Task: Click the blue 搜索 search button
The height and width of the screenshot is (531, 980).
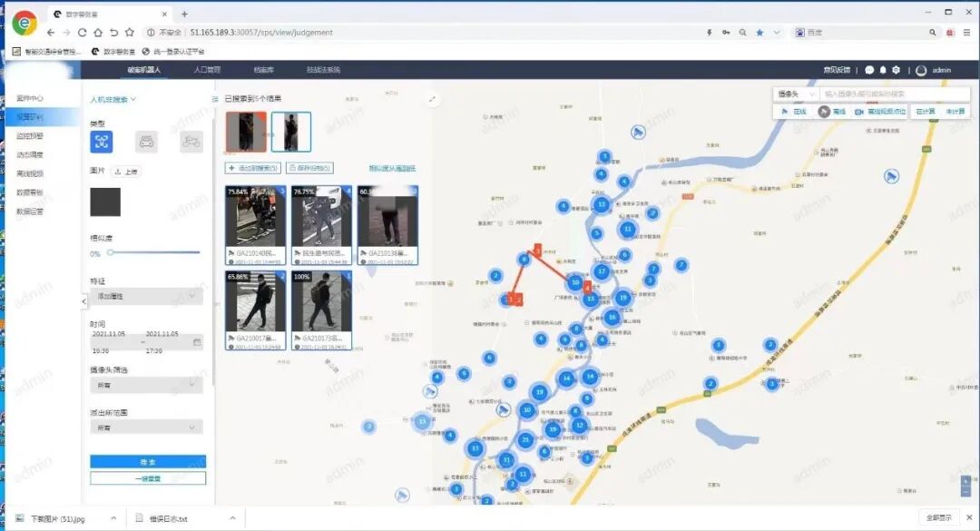Action: 148,462
